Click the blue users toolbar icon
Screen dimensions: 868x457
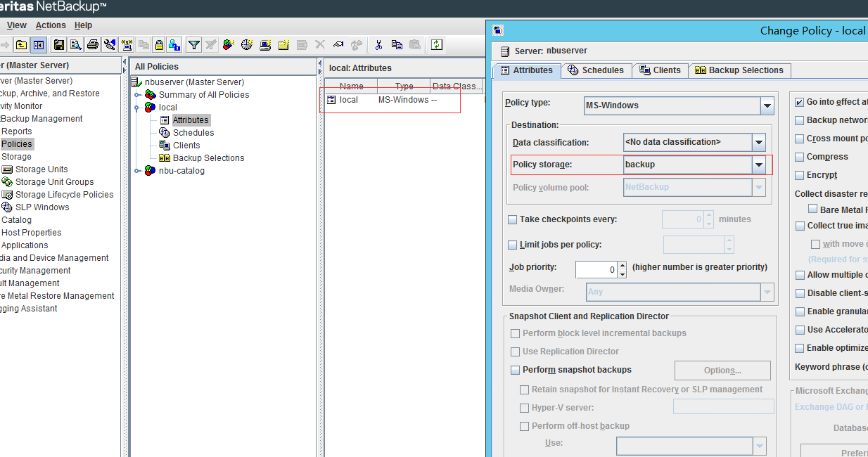point(174,45)
